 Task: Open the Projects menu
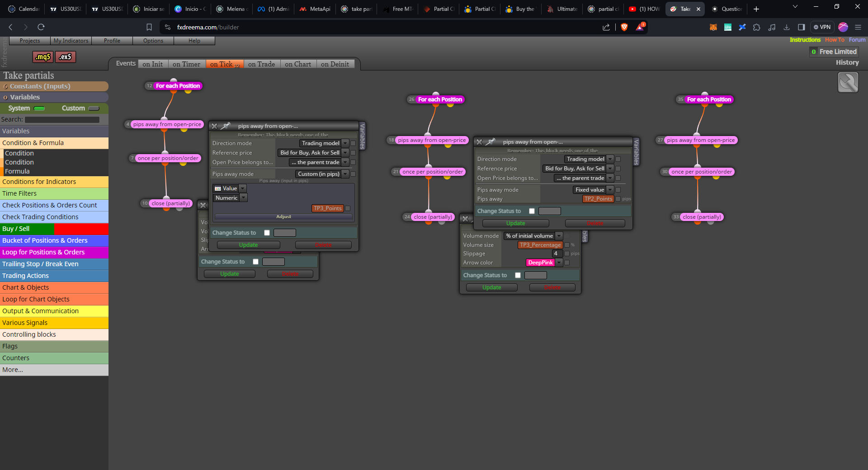click(30, 41)
